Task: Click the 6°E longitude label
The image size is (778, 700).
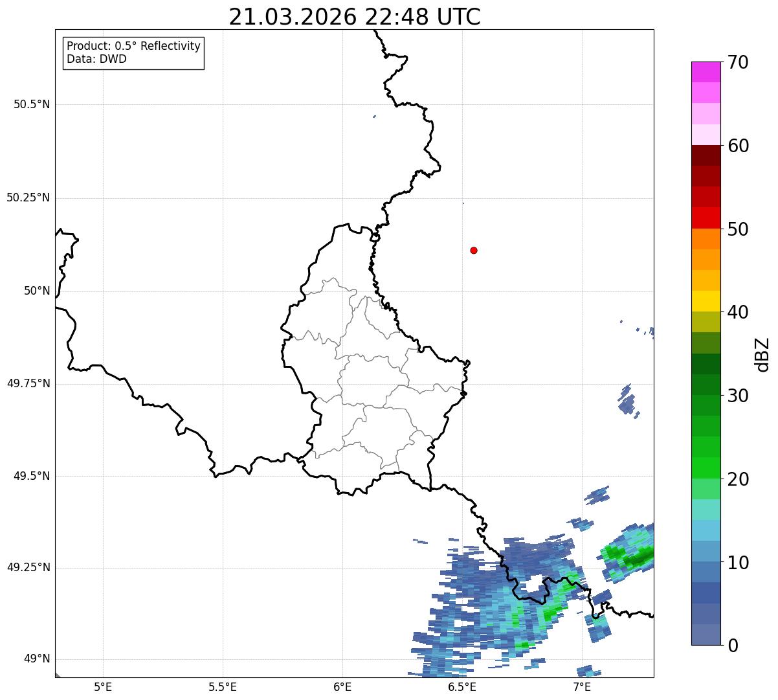Action: click(342, 687)
